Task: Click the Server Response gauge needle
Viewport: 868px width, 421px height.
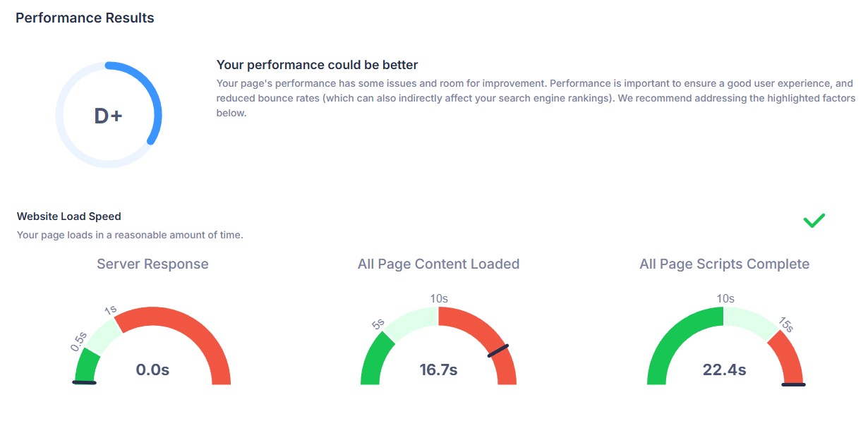Action: [x=84, y=383]
